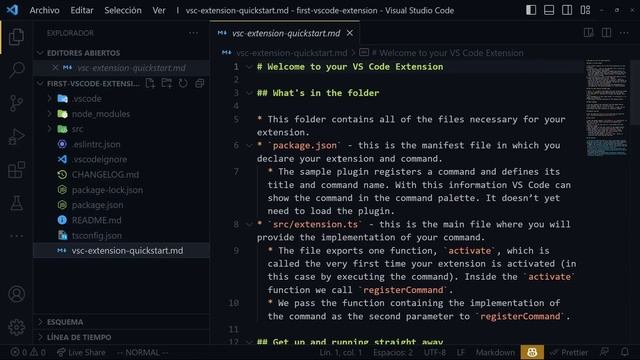640x360 pixels.
Task: Open package.json in explorer
Action: click(98, 205)
